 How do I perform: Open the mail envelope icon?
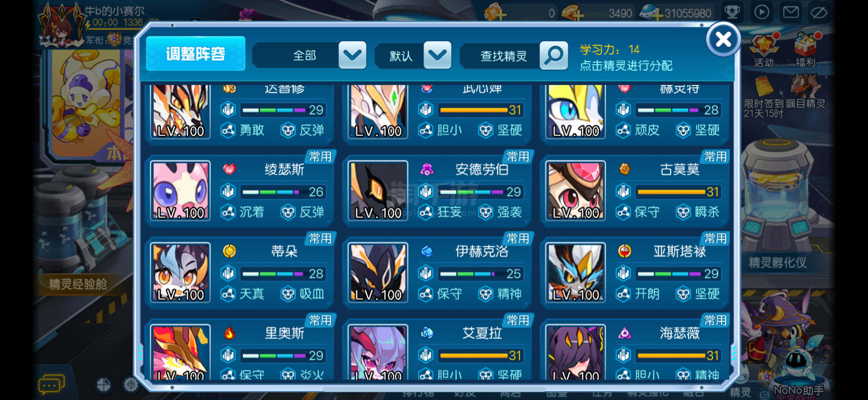click(791, 13)
